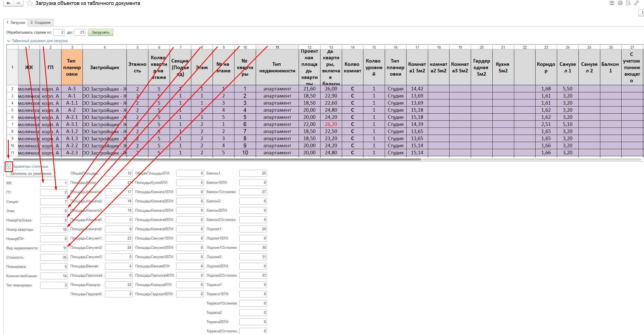Click the Терраса1 field
The width and height of the screenshot is (644, 334).
tap(253, 285)
